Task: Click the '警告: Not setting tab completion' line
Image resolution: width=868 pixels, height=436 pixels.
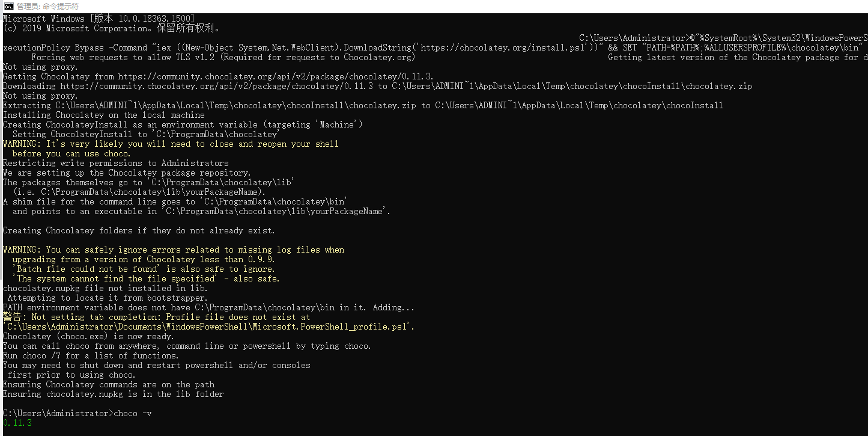Action: pyautogui.click(x=156, y=317)
